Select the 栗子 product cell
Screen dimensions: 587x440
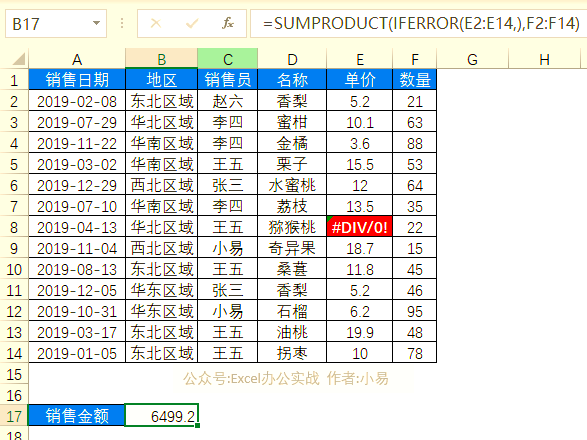pos(292,163)
